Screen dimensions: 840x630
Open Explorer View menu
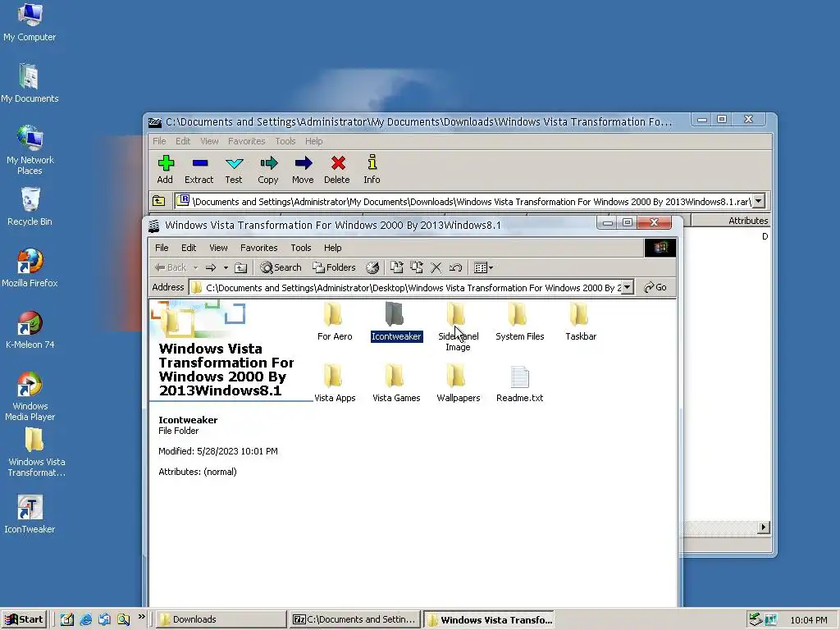(218, 248)
